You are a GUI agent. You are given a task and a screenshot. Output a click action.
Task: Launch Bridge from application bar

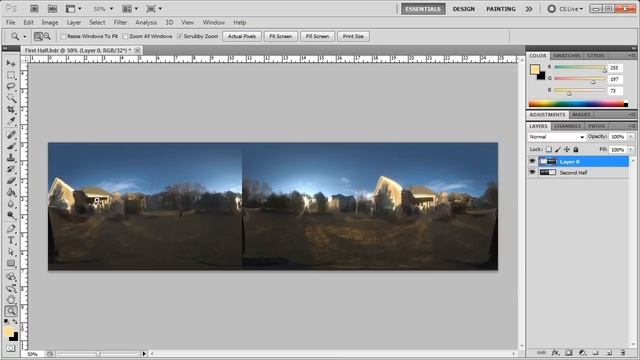click(x=34, y=9)
